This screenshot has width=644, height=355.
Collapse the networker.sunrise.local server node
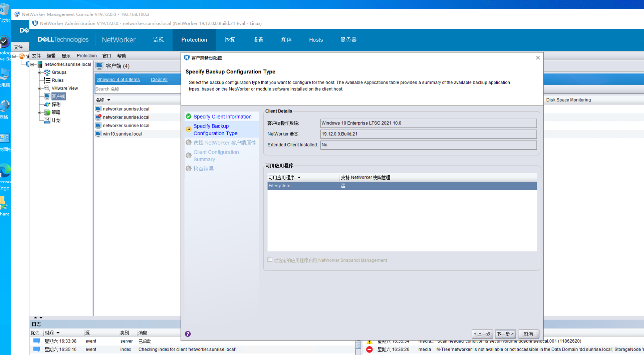[x=32, y=64]
